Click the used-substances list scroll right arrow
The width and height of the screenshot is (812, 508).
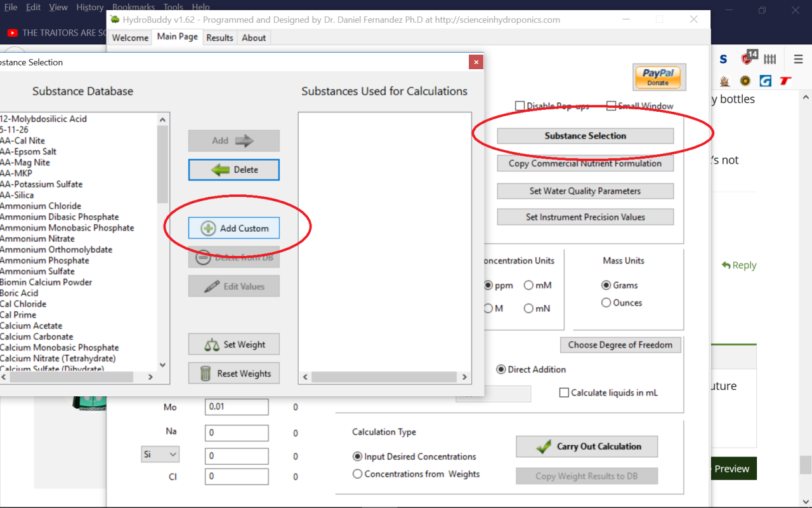coord(464,377)
